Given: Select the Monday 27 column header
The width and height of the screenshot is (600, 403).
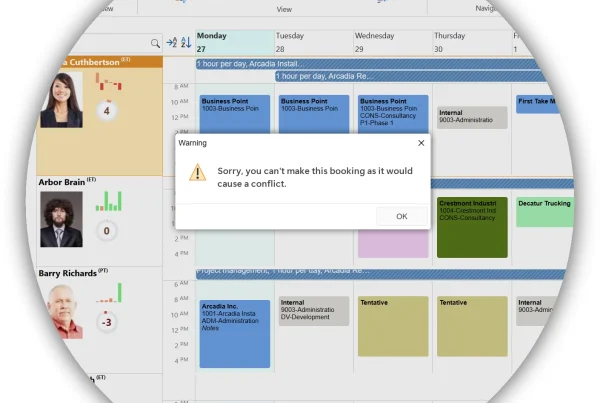Looking at the screenshot, I should (x=235, y=42).
